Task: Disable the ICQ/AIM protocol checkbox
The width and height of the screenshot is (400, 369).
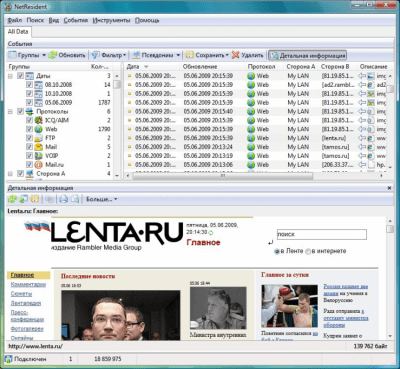Action: click(29, 120)
